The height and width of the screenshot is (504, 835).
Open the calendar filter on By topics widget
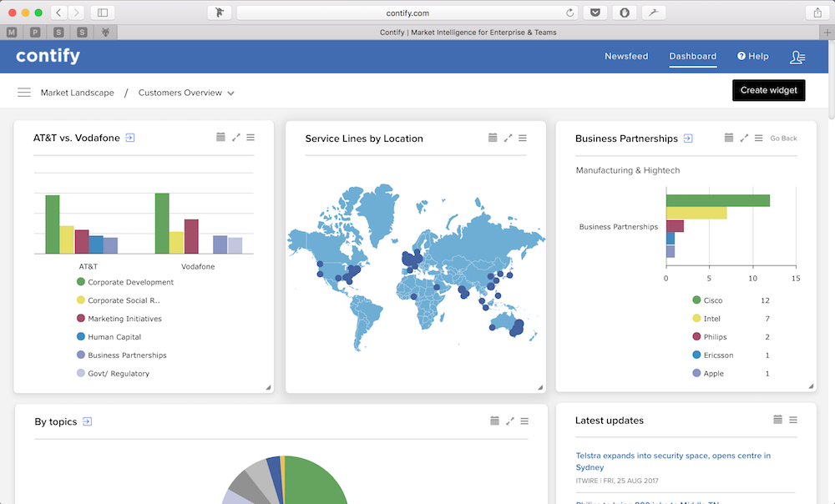click(494, 421)
